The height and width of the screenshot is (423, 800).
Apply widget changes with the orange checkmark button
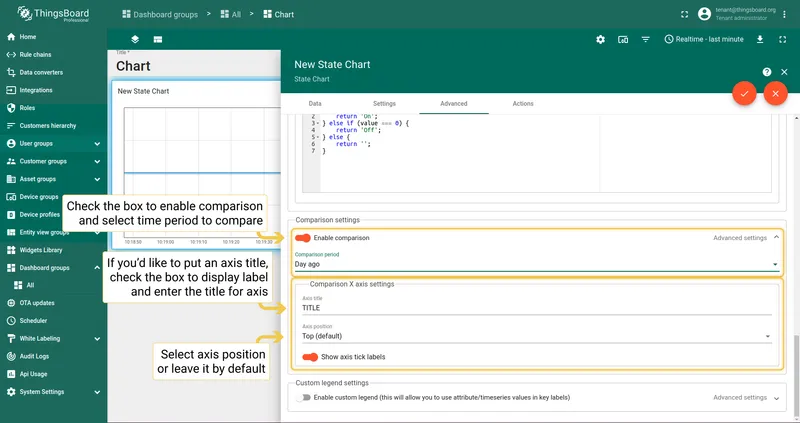pos(744,94)
